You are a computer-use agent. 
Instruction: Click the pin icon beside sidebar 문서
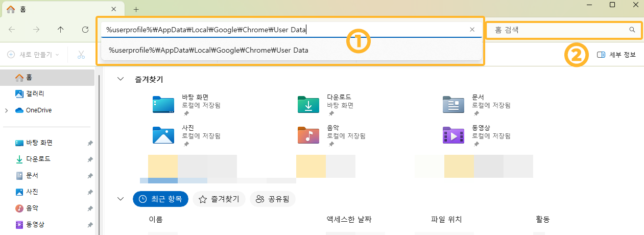click(x=90, y=176)
